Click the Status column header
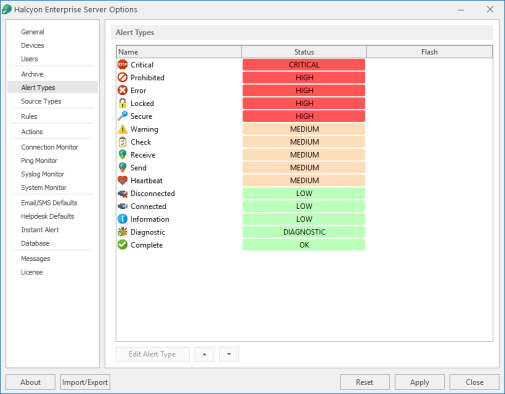This screenshot has width=505, height=394. point(304,52)
